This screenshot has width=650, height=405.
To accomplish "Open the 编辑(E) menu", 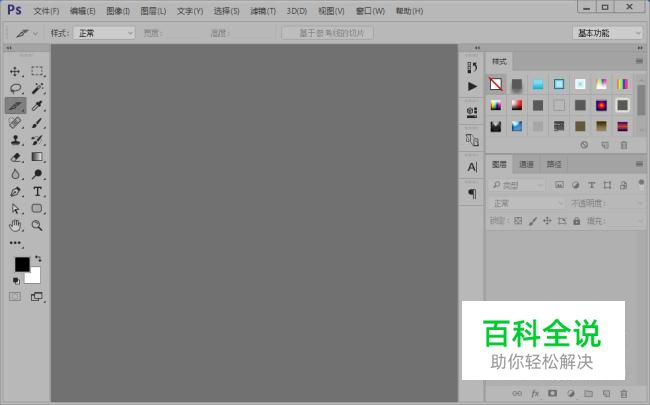I will [82, 11].
